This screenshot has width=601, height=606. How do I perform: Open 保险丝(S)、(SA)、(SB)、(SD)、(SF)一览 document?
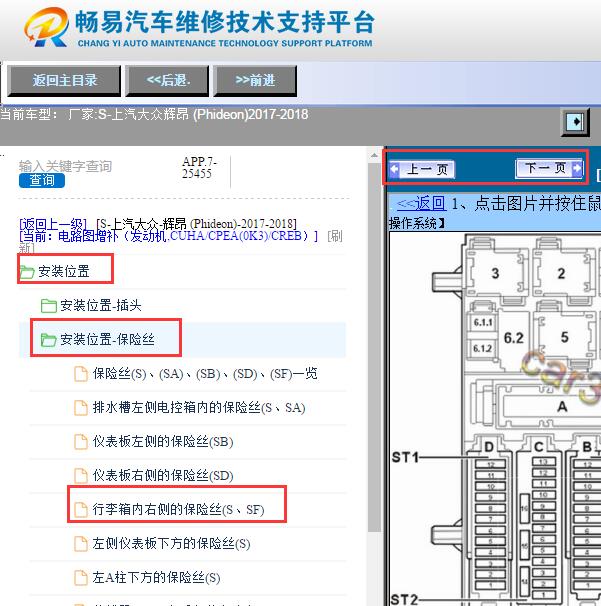coord(205,373)
